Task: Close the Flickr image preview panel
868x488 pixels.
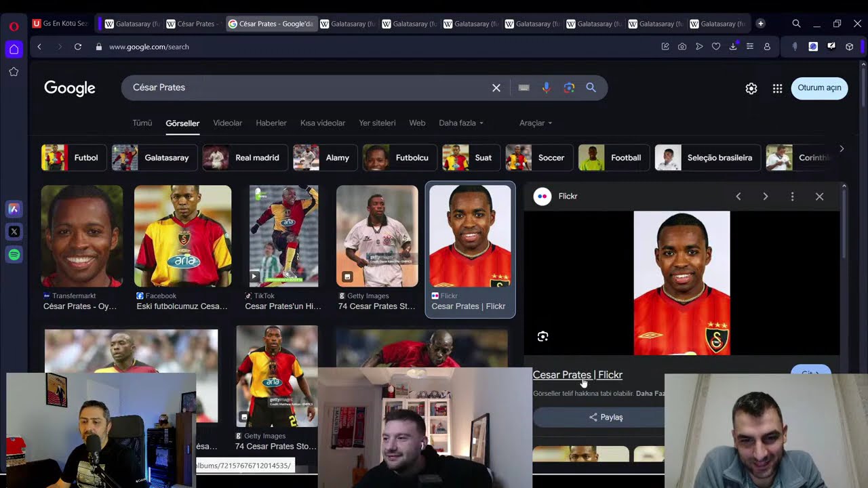Action: [819, 197]
